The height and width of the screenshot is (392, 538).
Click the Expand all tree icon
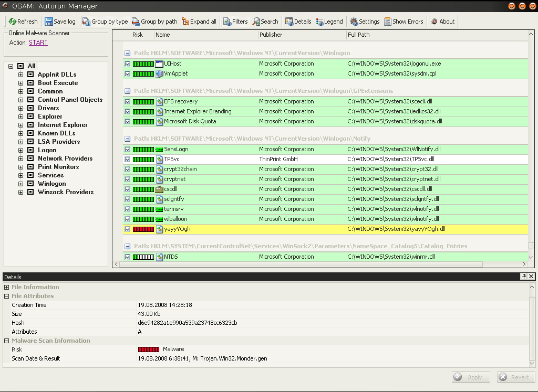(185, 22)
